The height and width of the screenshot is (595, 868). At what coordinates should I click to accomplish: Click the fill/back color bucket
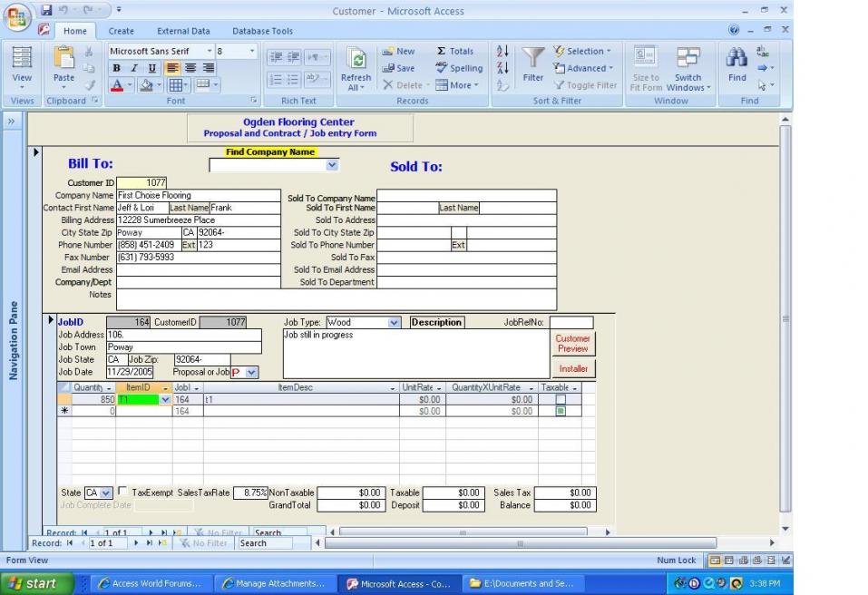[146, 85]
